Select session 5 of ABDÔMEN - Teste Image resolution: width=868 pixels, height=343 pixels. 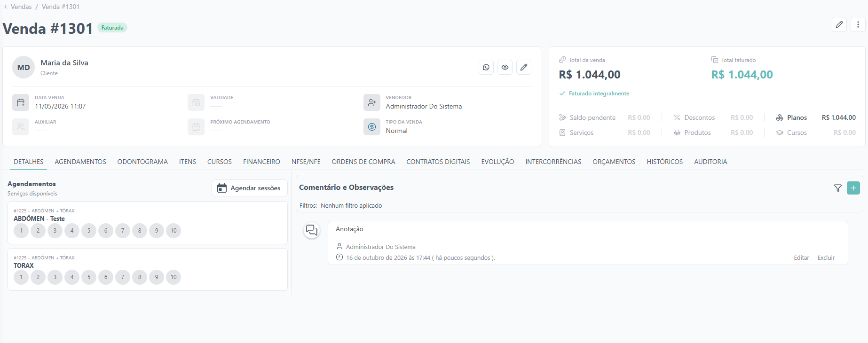89,231
